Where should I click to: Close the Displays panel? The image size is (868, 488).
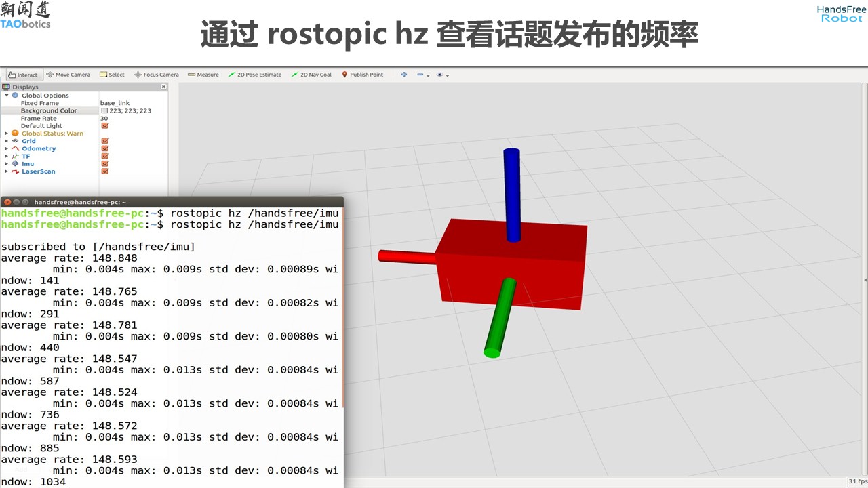click(x=163, y=87)
